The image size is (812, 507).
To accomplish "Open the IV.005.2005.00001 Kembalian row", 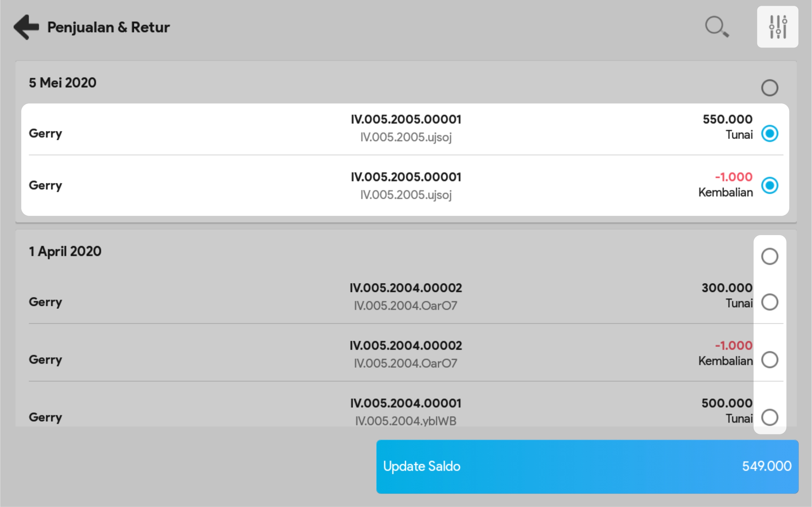I will (x=406, y=186).
